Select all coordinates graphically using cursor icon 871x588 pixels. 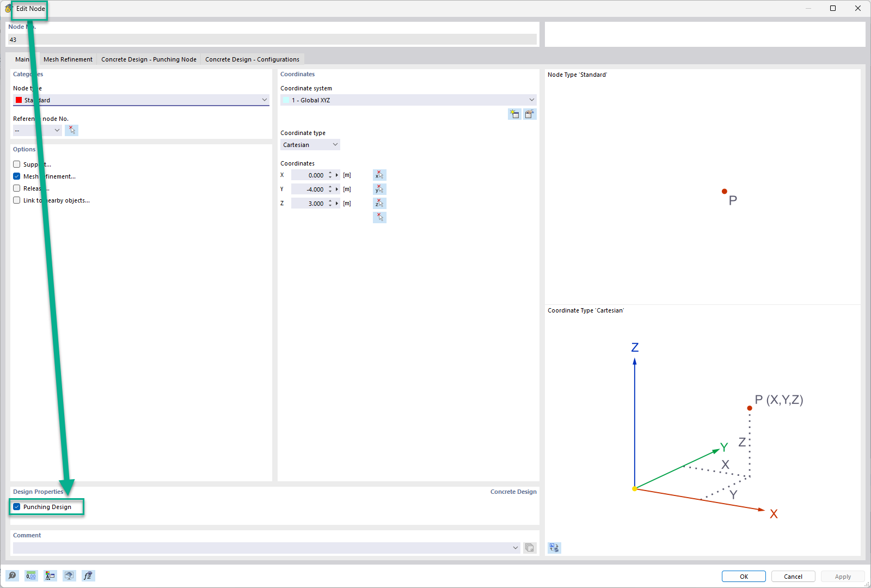click(x=379, y=217)
